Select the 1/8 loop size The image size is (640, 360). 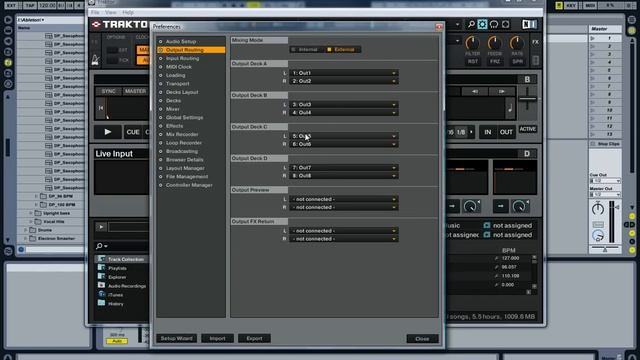[461, 132]
